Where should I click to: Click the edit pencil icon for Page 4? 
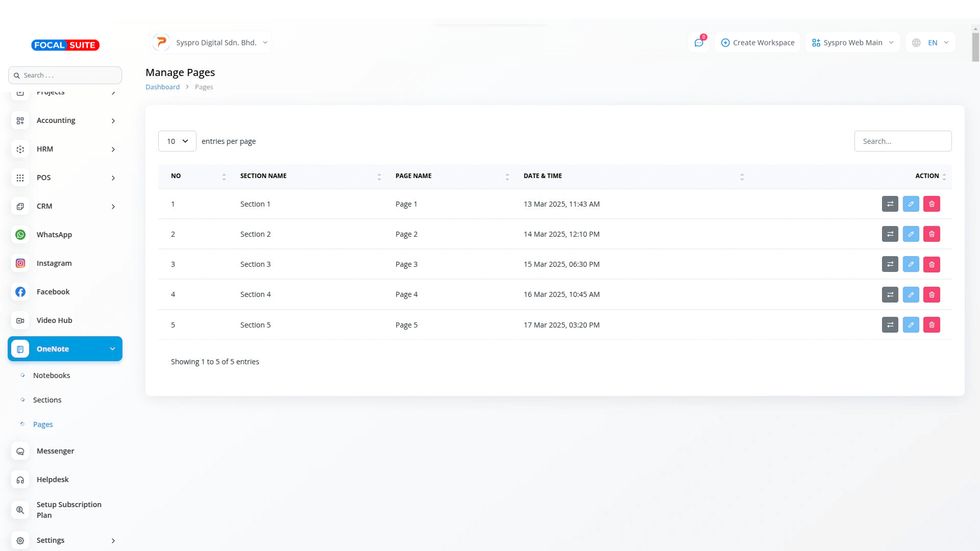[x=911, y=294]
